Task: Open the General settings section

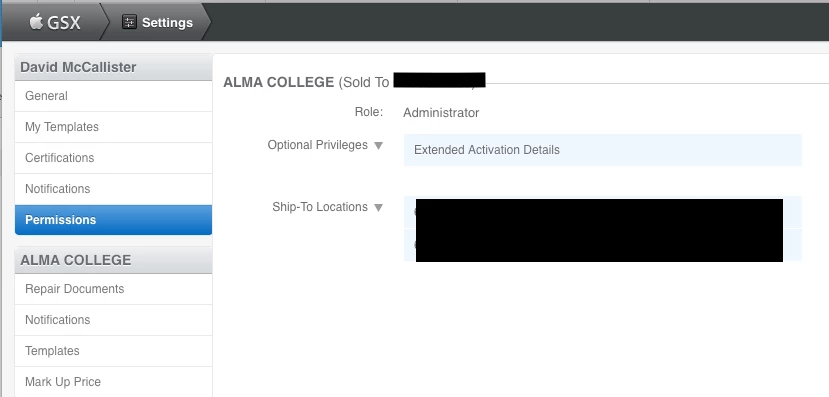Action: [113, 96]
